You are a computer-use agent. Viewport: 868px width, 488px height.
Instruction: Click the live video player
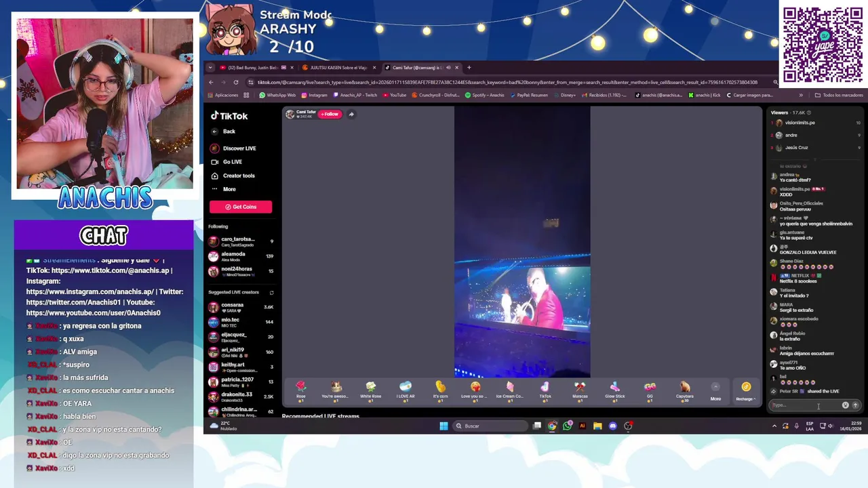point(522,242)
